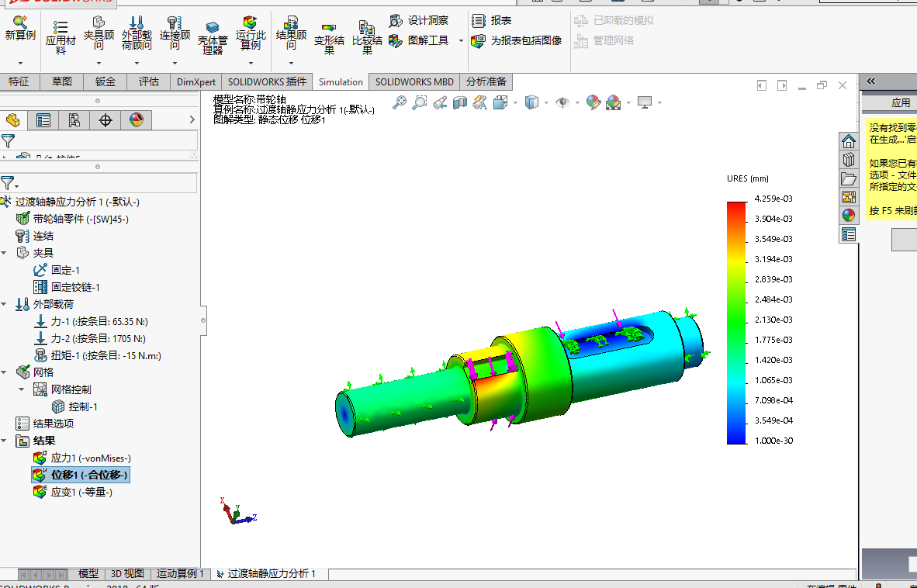This screenshot has height=588, width=917.
Task: Open dropdown arrow under New Study (新算例)
Action: 20,63
